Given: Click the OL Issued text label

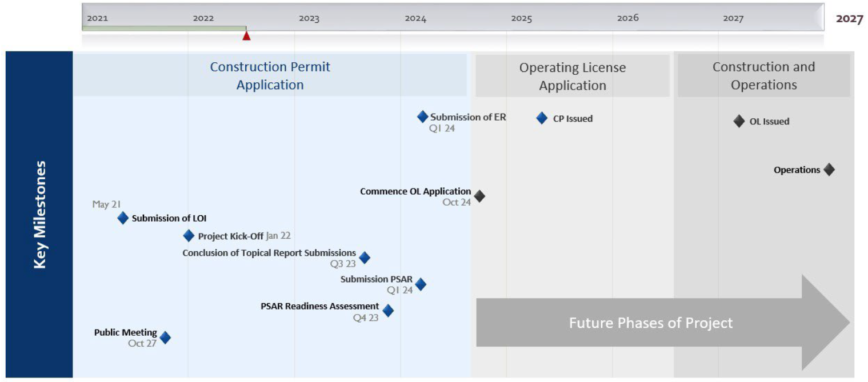Looking at the screenshot, I should (769, 122).
